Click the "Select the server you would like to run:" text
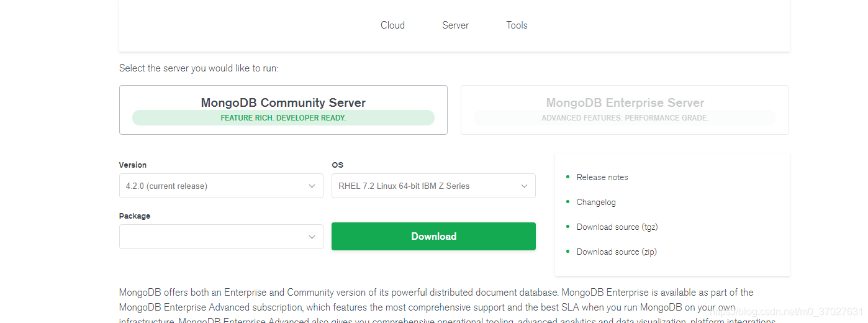868x323 pixels. 199,68
